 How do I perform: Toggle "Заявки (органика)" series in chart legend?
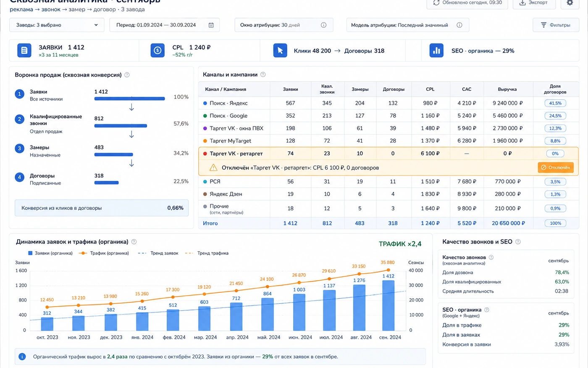[50, 253]
